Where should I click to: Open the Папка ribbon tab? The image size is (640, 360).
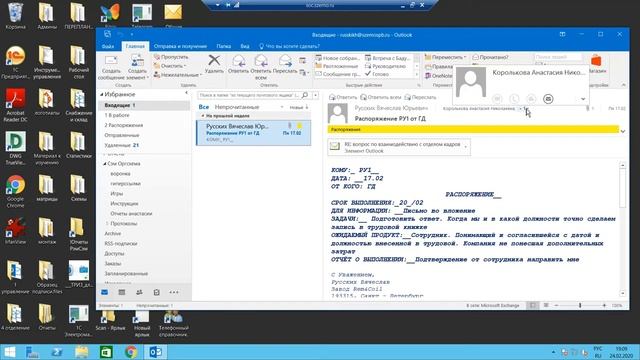pos(224,46)
